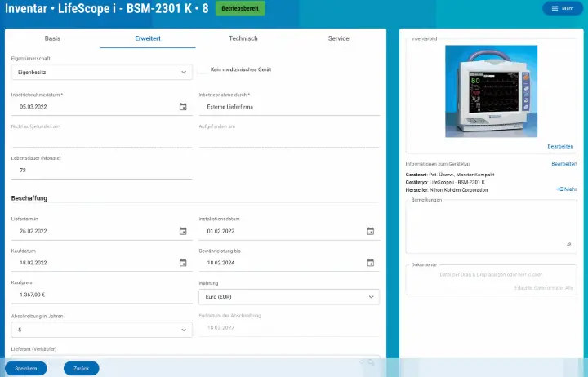This screenshot has height=377, width=588.
Task: Switch to the Basis tab
Action: 52,38
